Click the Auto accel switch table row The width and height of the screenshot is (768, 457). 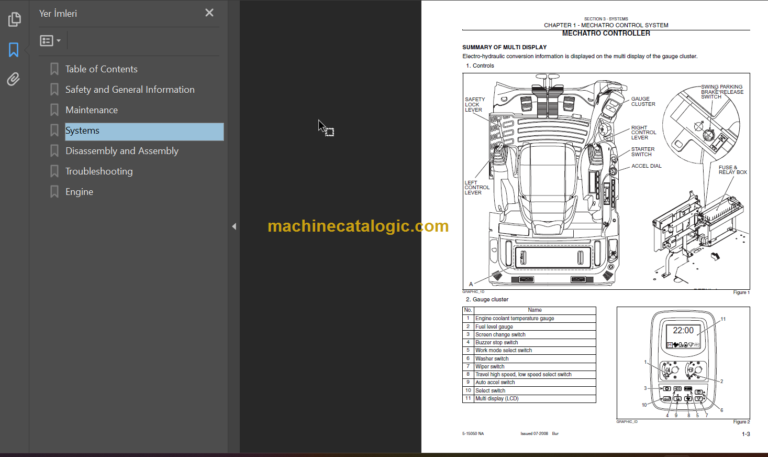pyautogui.click(x=529, y=382)
